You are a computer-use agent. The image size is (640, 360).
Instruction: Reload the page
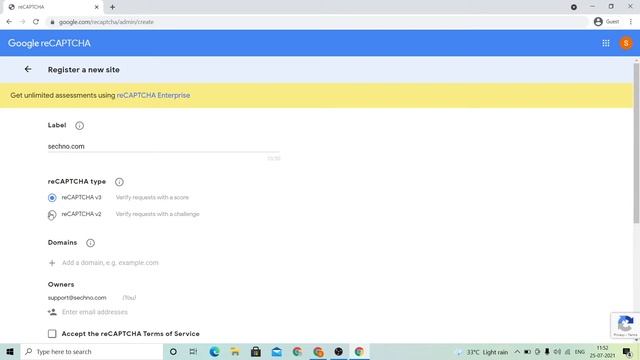tap(36, 22)
